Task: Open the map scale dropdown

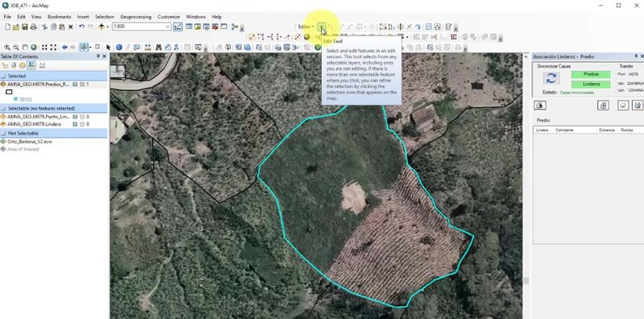Action: coord(167,27)
